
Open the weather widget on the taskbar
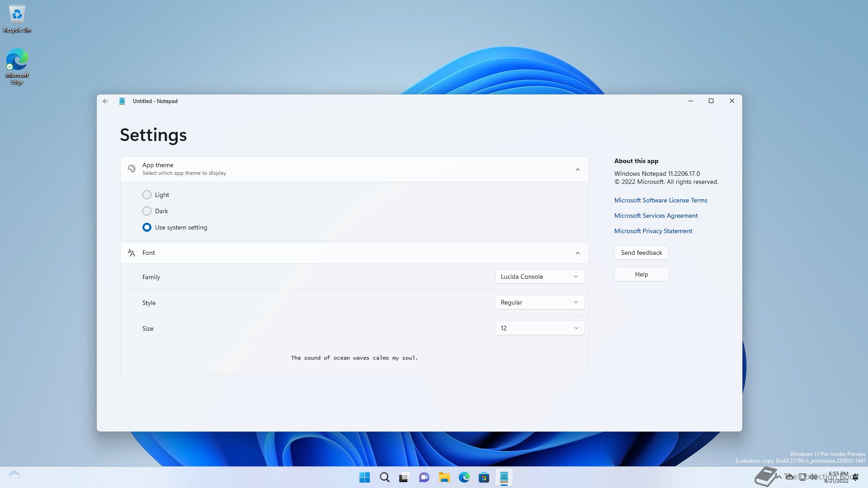pyautogui.click(x=14, y=474)
